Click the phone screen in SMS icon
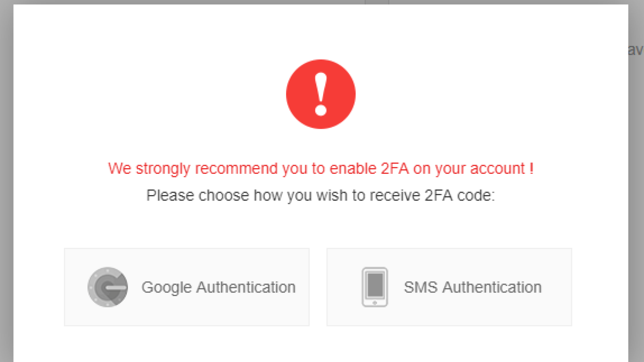The width and height of the screenshot is (644, 362). tap(375, 284)
